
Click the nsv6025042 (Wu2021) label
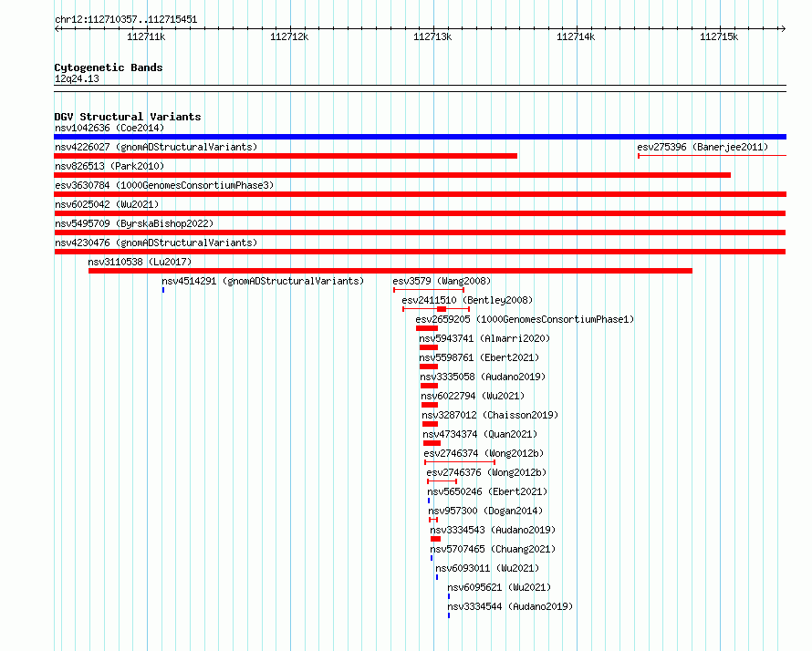[x=107, y=204]
